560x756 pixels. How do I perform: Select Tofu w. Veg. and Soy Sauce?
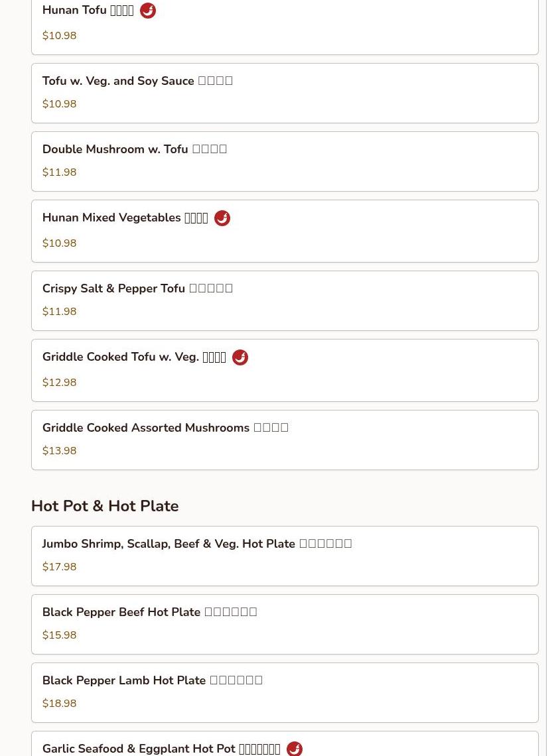pyautogui.click(x=284, y=93)
